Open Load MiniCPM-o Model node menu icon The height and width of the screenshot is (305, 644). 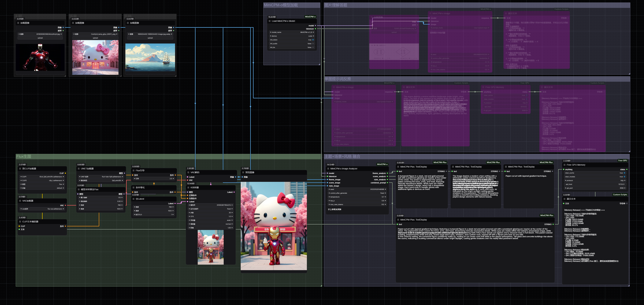270,21
